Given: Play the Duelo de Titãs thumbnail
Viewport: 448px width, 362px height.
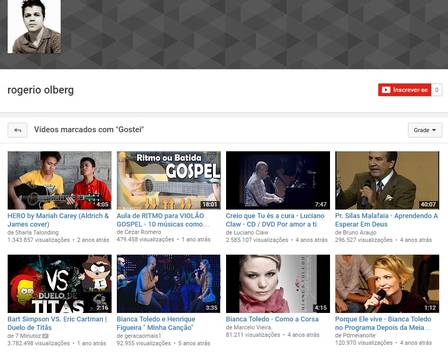Looking at the screenshot, I should click(60, 284).
